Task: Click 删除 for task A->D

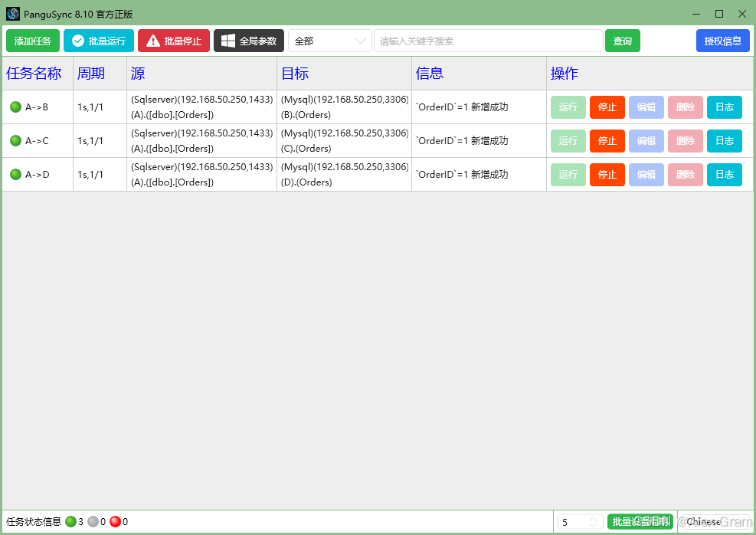Action: coord(686,175)
